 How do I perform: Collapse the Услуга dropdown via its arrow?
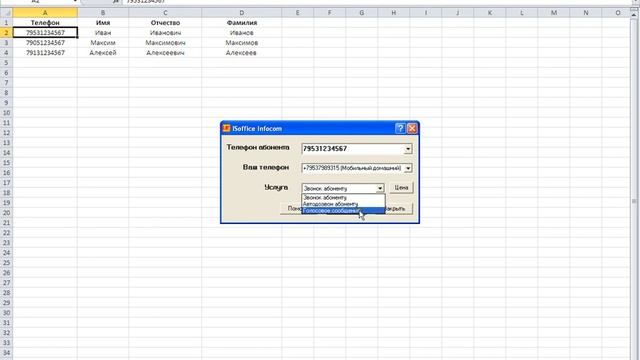pyautogui.click(x=380, y=188)
